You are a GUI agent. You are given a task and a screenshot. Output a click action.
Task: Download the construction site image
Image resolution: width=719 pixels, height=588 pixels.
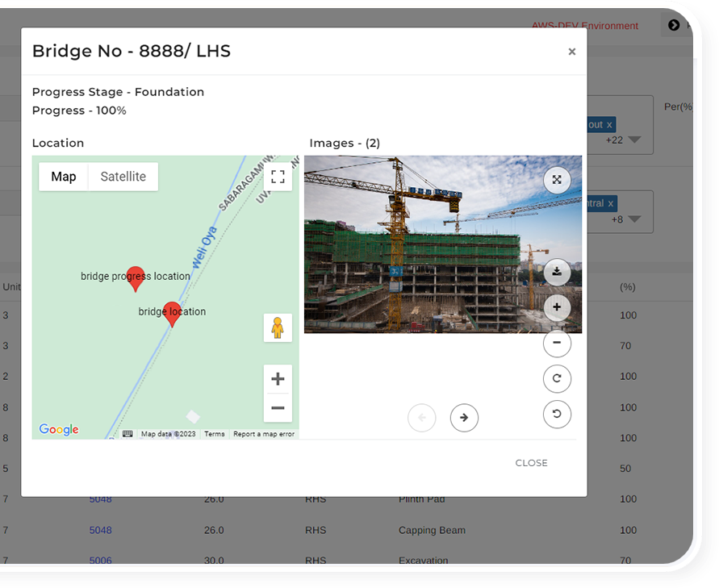coord(557,273)
